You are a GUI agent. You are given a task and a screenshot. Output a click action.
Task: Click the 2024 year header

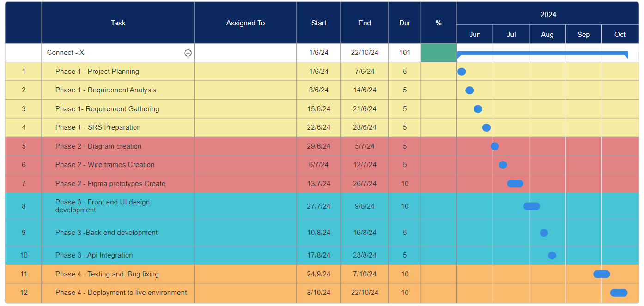(x=548, y=15)
